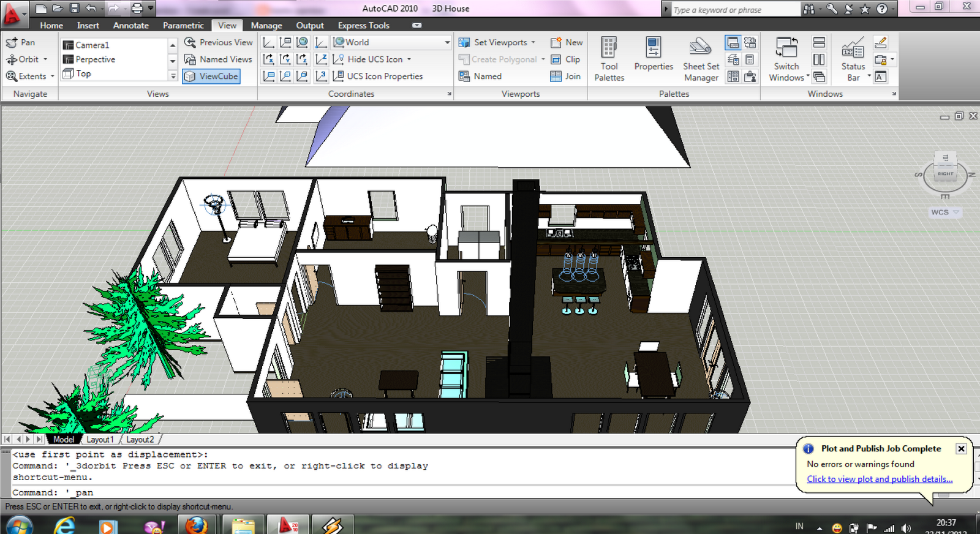
Task: Click the command line input
Action: [x=404, y=492]
